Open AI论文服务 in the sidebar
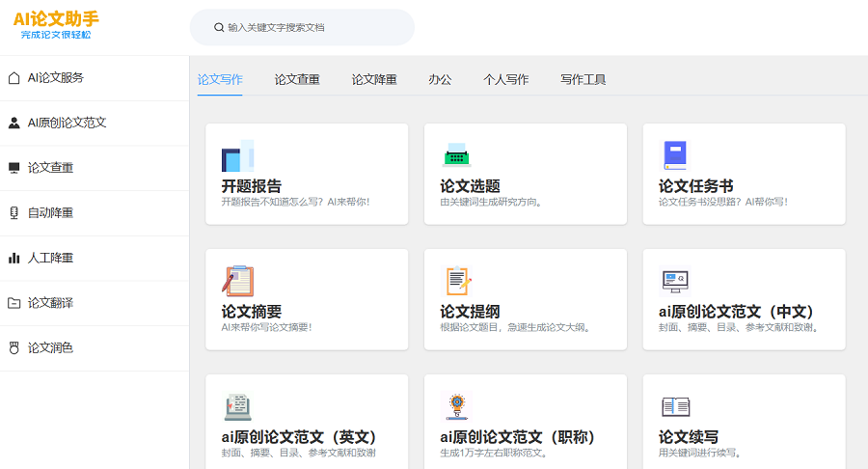 [x=95, y=78]
